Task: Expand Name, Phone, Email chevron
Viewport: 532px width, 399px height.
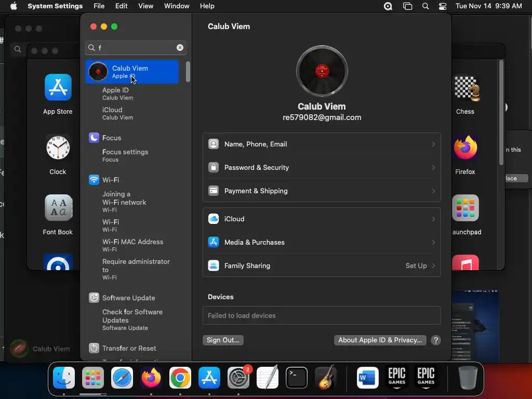Action: pyautogui.click(x=433, y=144)
